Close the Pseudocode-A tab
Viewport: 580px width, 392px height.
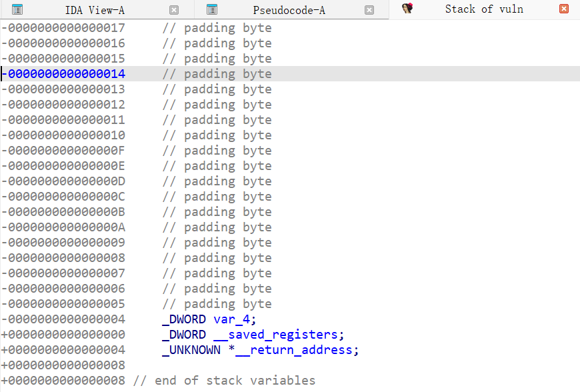[369, 10]
